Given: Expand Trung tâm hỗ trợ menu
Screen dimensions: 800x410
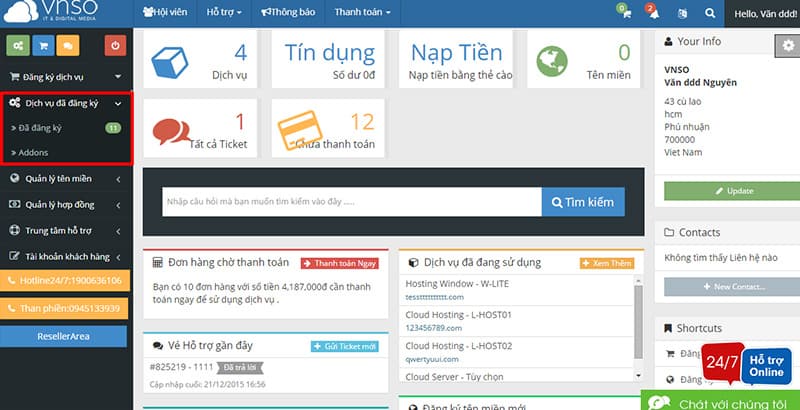Looking at the screenshot, I should [x=66, y=231].
